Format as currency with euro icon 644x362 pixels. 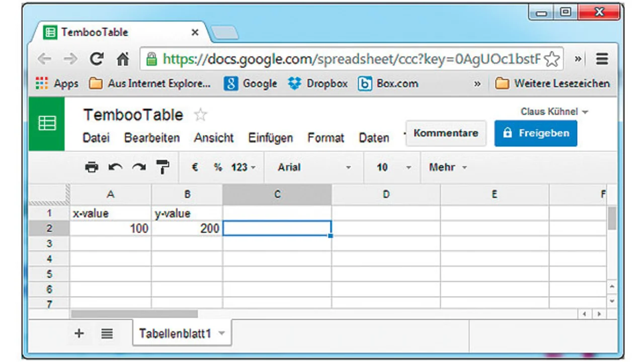click(x=195, y=167)
